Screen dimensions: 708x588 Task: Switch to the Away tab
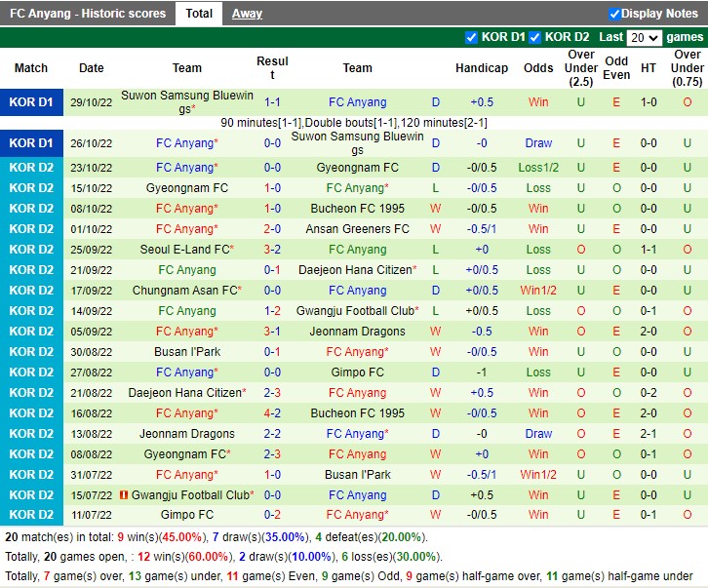coord(247,14)
